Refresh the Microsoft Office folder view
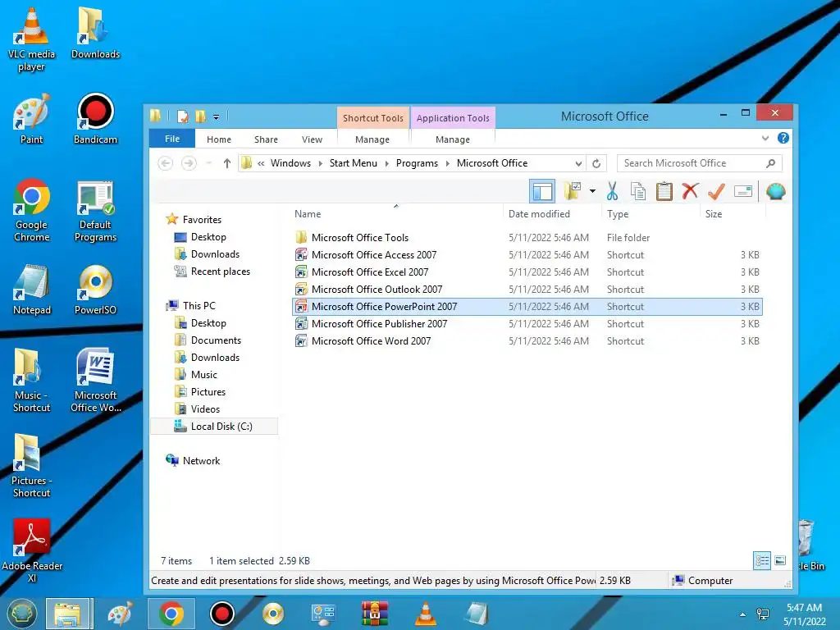Viewport: 840px width, 630px height. coord(596,163)
